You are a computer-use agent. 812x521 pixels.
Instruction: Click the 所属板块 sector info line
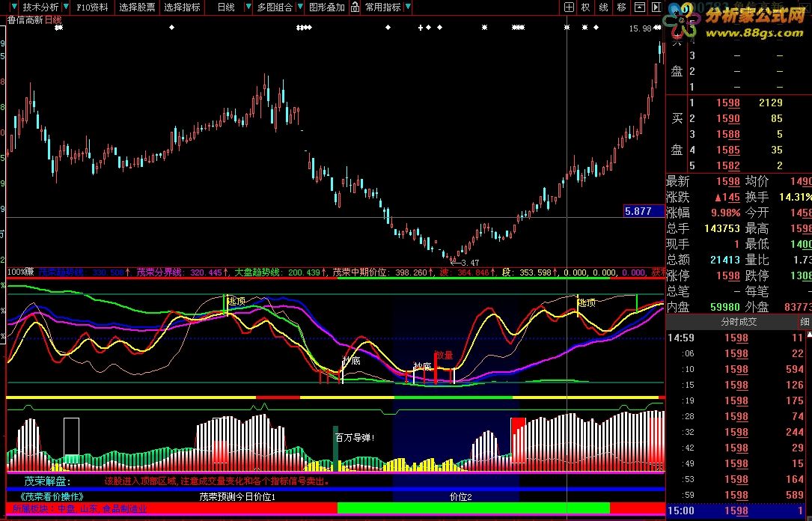click(x=79, y=509)
